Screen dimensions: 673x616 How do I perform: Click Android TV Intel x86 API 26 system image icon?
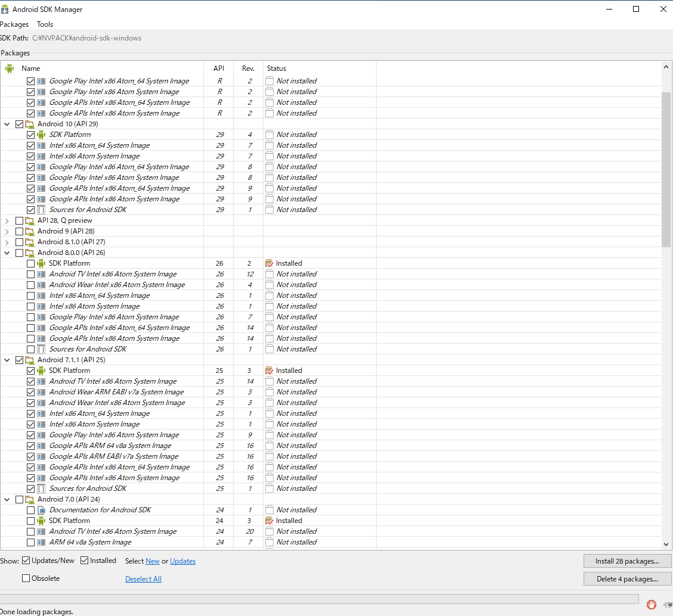point(41,274)
